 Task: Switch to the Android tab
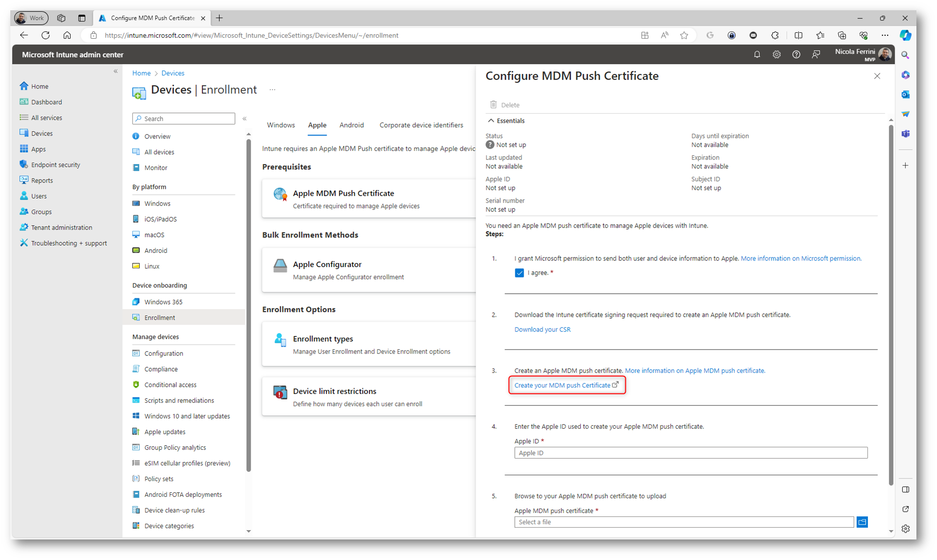pyautogui.click(x=352, y=125)
